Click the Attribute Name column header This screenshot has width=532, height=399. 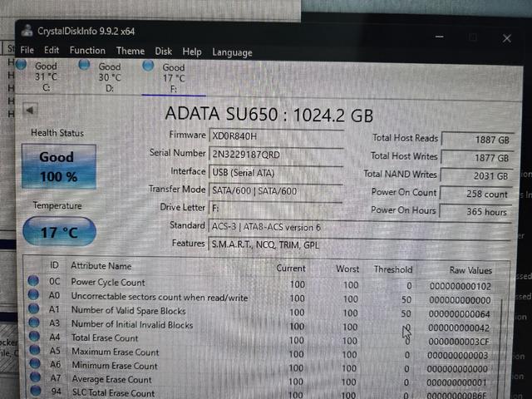101,266
